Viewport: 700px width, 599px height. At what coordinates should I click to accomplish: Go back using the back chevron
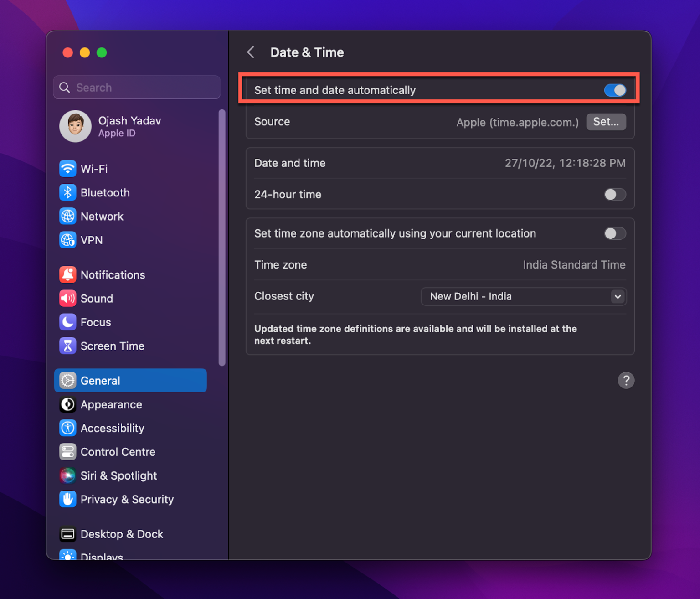[x=250, y=52]
